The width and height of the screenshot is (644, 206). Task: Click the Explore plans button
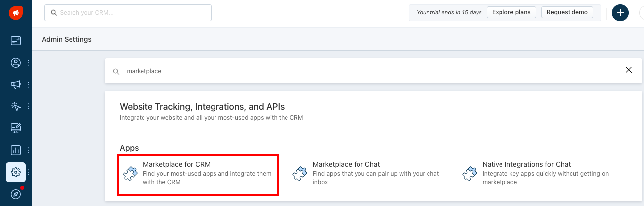[x=511, y=12]
